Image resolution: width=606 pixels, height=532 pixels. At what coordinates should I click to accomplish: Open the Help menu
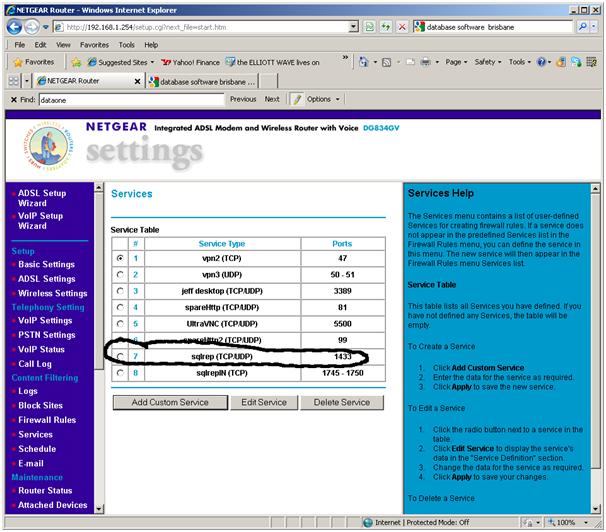pyautogui.click(x=151, y=45)
